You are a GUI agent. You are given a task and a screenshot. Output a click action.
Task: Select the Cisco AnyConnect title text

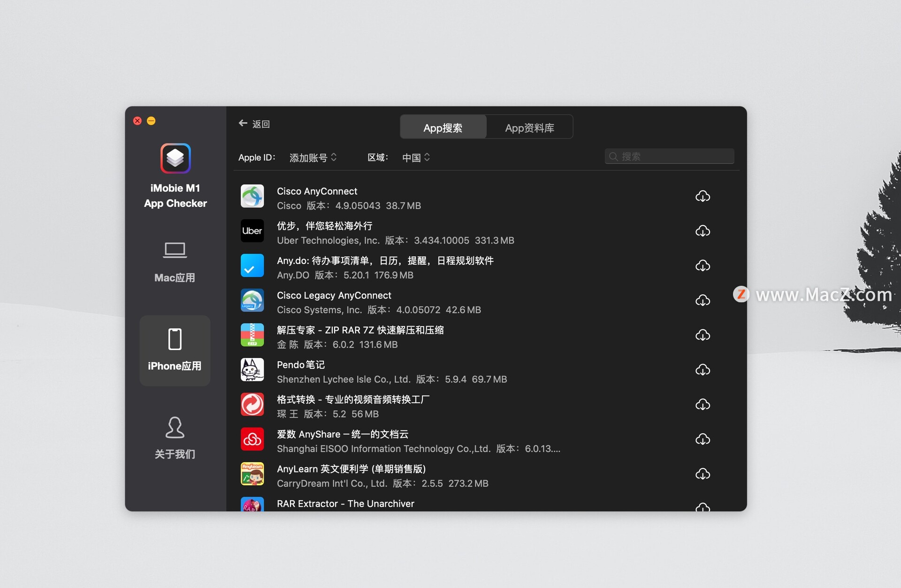click(317, 191)
